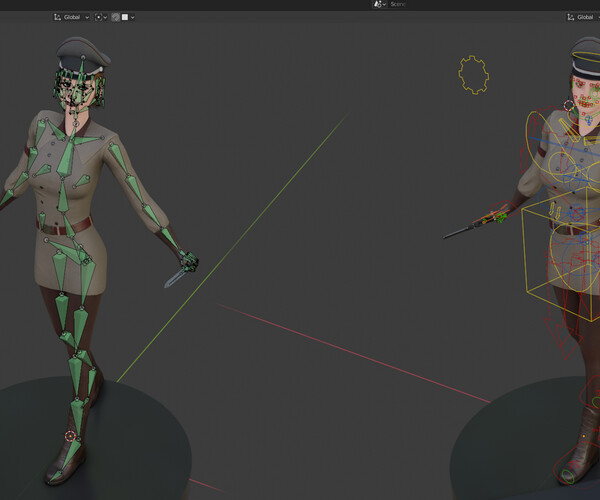Select the knife in left character's hand
The width and height of the screenshot is (600, 500).
point(176,277)
